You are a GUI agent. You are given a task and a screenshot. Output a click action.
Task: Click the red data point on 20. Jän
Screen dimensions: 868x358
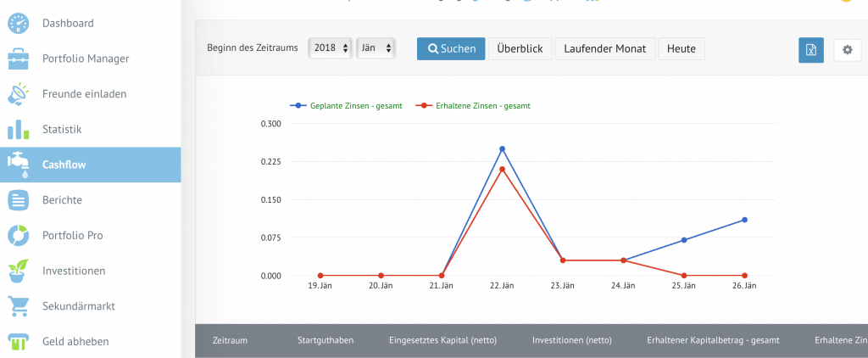click(381, 276)
